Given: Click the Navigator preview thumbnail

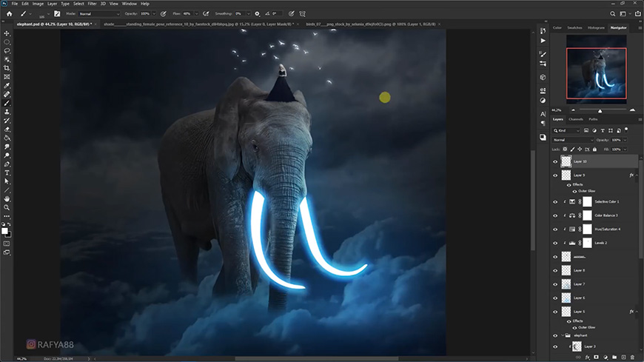Looking at the screenshot, I should 597,69.
